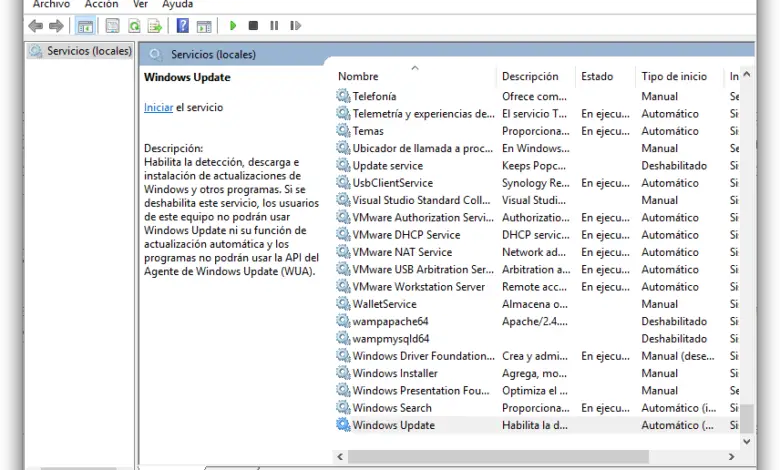
Task: Toggle the action pane toolbar icon
Action: (x=204, y=26)
